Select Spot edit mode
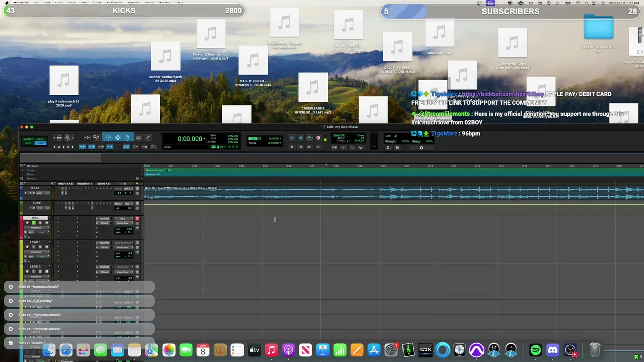644x362 pixels. [x=40, y=139]
